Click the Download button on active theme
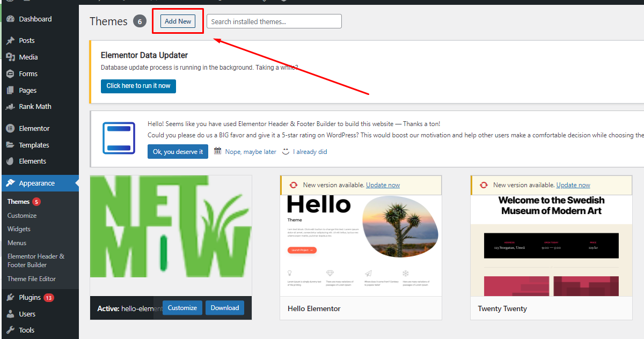 [x=225, y=308]
